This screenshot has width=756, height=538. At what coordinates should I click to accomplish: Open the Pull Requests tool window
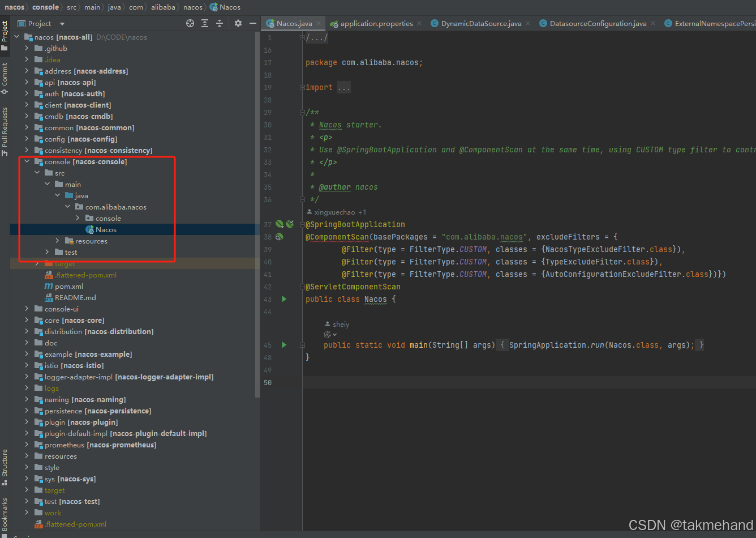[x=5, y=131]
